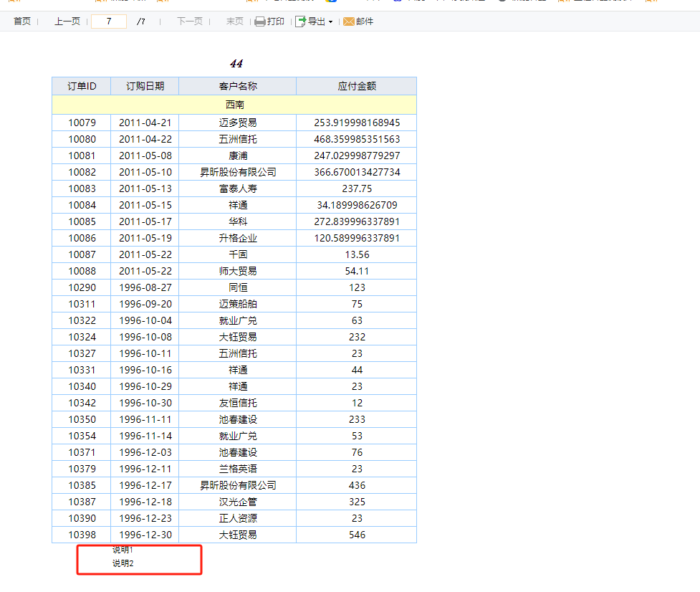Click the 说明1 footer text
The height and width of the screenshot is (592, 700).
[x=123, y=550]
